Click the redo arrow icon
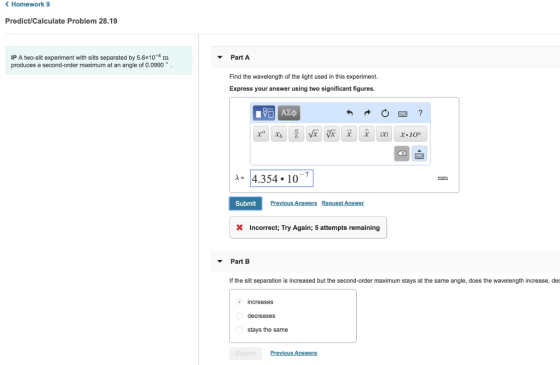Screen dimensions: 560x365 (367, 113)
